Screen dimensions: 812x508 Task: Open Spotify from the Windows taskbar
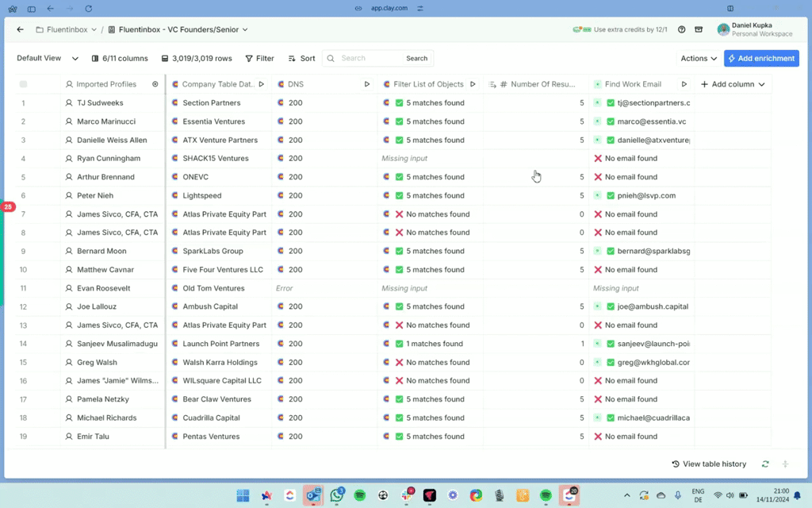pyautogui.click(x=360, y=495)
